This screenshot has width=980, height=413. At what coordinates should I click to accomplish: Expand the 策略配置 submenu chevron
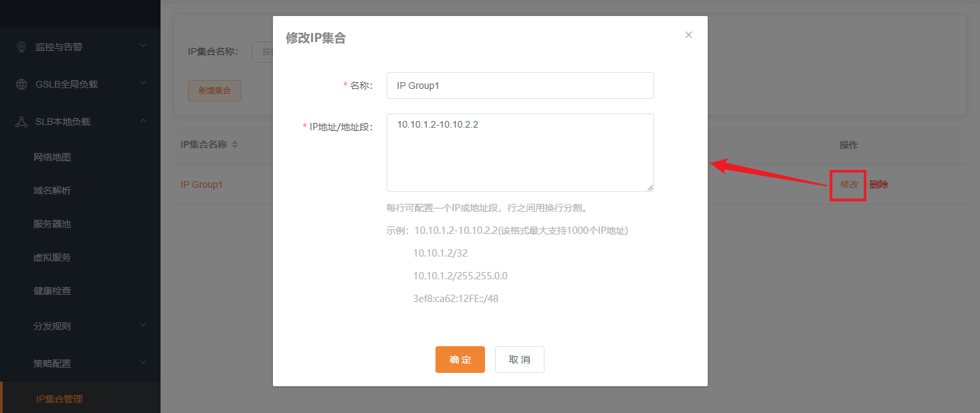point(143,363)
